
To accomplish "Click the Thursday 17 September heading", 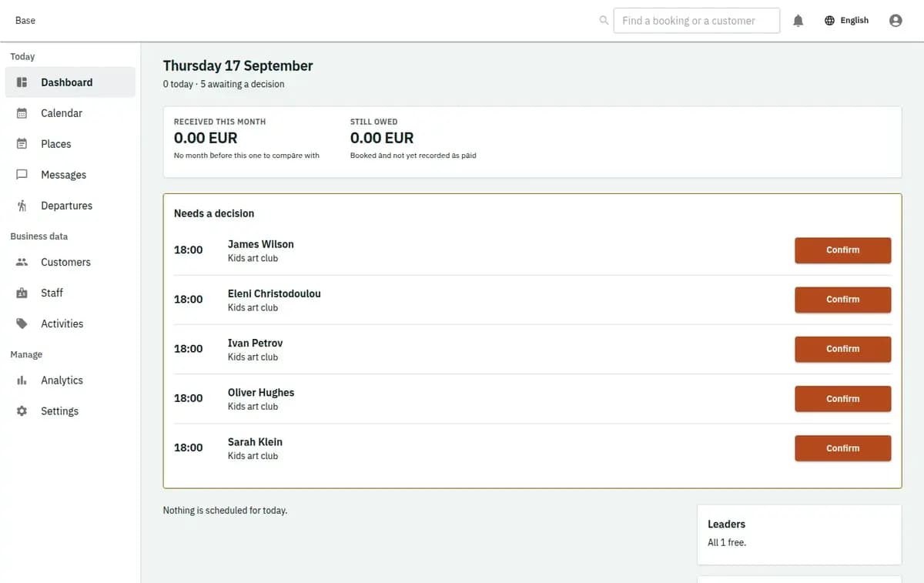I will click(238, 65).
